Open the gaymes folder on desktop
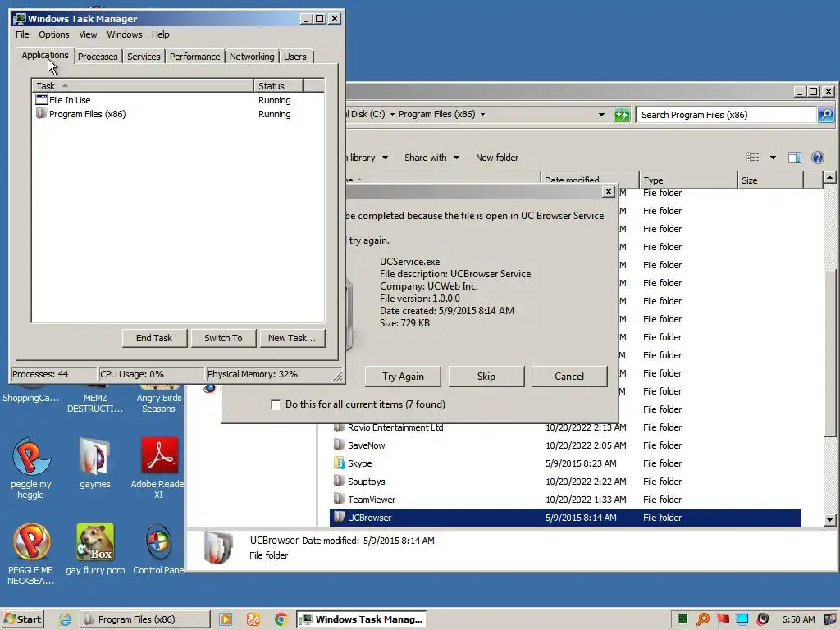 [95, 463]
